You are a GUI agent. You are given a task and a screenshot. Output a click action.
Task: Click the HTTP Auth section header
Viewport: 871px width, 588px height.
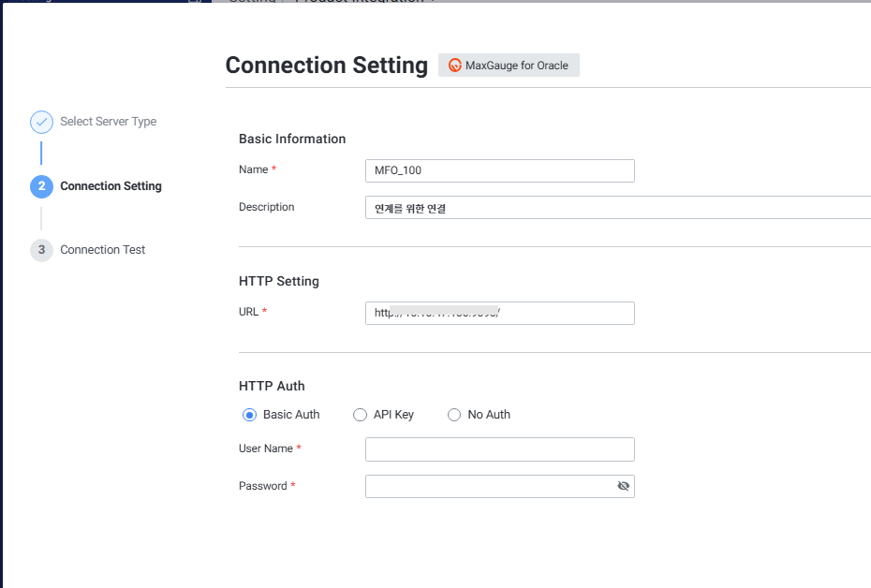point(272,386)
